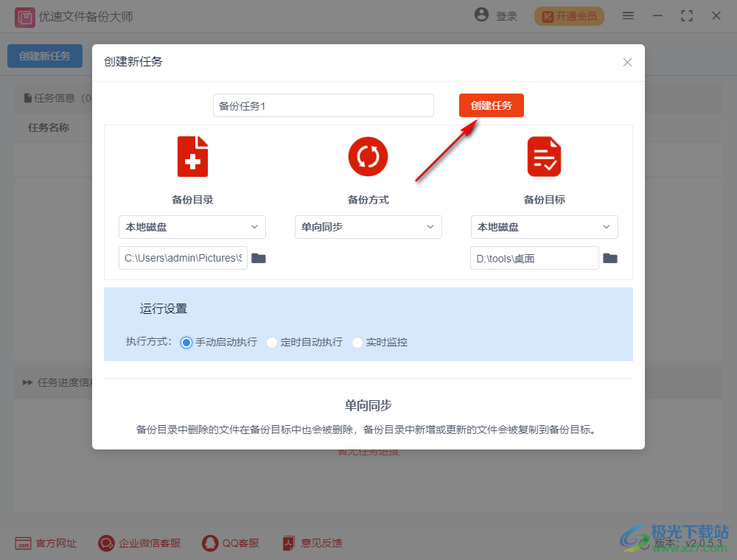The width and height of the screenshot is (737, 560).
Task: Maximize the application window
Action: tap(687, 16)
